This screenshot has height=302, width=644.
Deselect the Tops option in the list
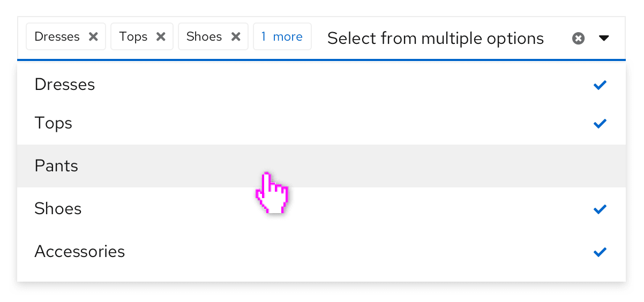(x=53, y=123)
